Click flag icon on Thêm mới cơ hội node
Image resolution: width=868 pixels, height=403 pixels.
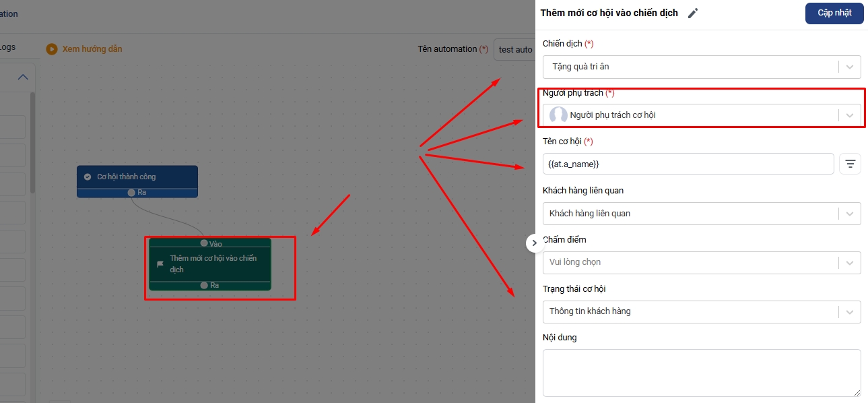(x=160, y=264)
